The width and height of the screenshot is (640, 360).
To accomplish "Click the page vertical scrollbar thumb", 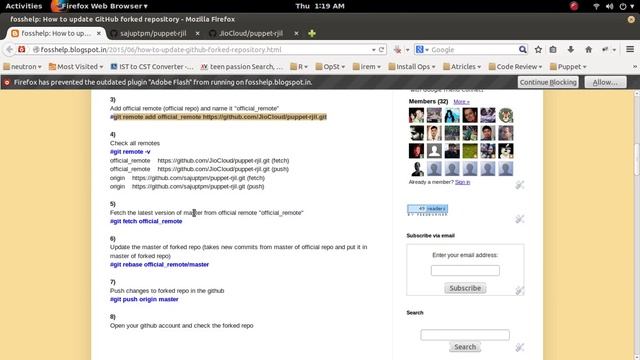I will click(636, 159).
